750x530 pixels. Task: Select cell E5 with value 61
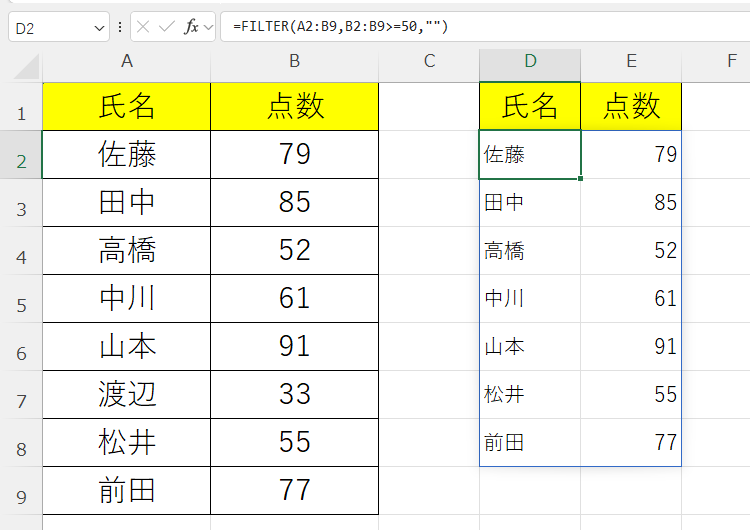(631, 298)
